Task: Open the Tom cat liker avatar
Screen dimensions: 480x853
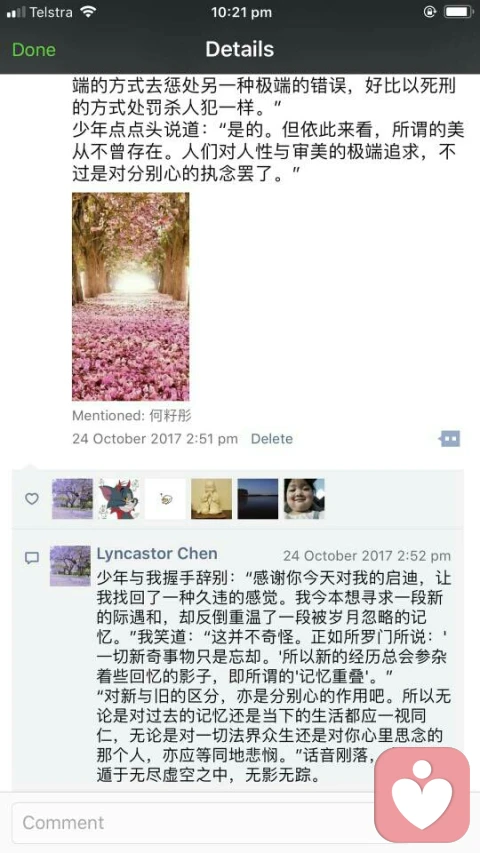Action: tap(119, 498)
